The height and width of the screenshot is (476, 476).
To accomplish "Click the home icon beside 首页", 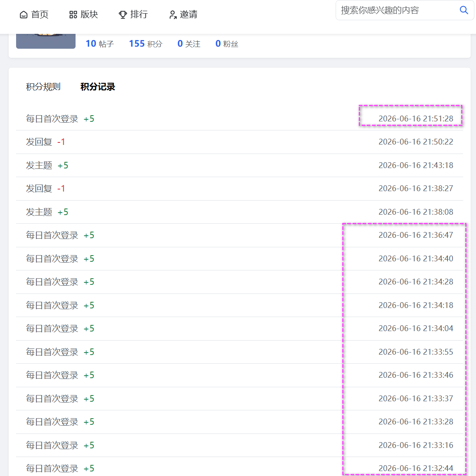I will click(x=24, y=14).
